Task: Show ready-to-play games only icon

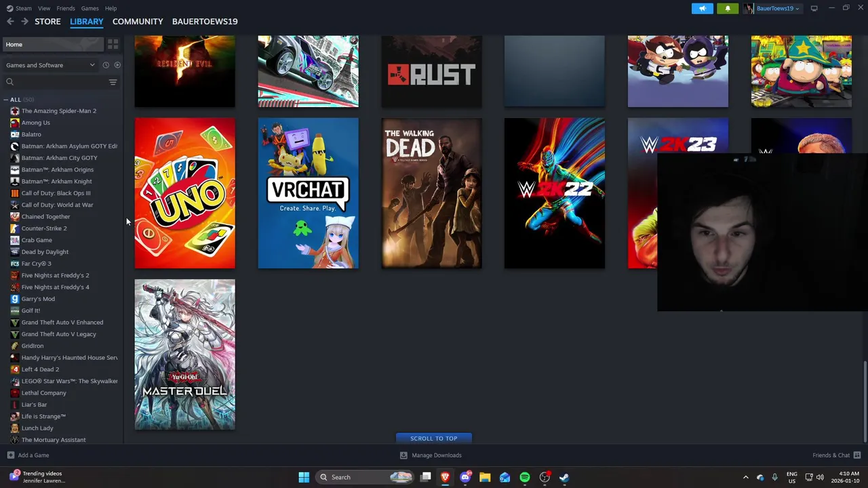Action: pyautogui.click(x=117, y=65)
